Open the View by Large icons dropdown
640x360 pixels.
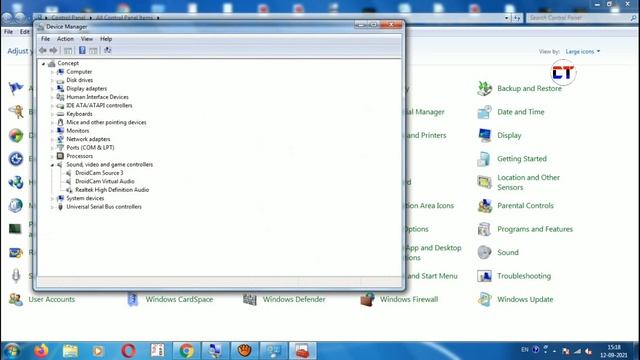tap(582, 51)
